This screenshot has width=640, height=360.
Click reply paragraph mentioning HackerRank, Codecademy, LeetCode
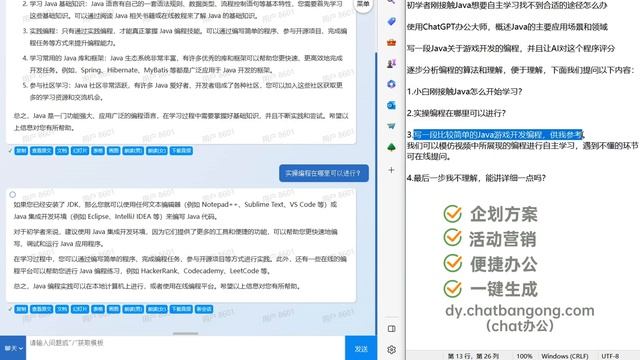[x=180, y=265]
